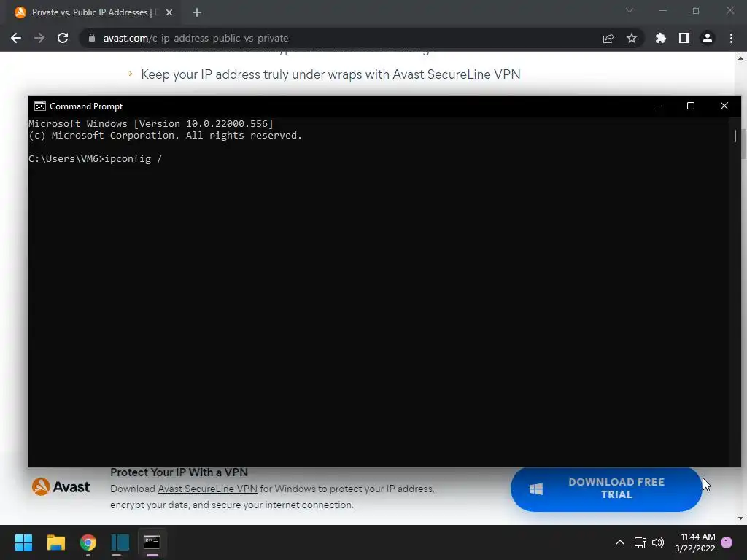Restore down the Chrome window

tap(697, 10)
